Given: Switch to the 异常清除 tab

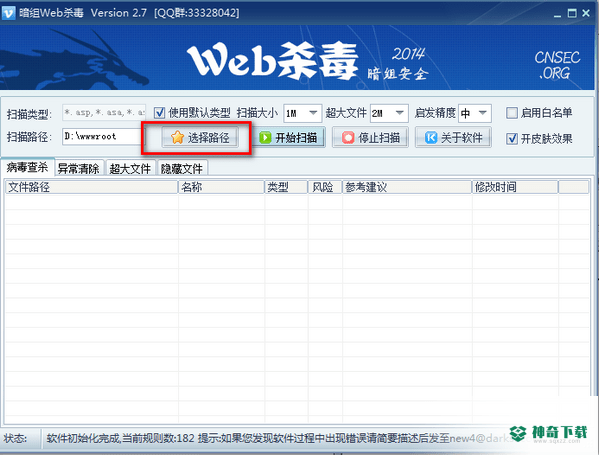Looking at the screenshot, I should (x=79, y=168).
